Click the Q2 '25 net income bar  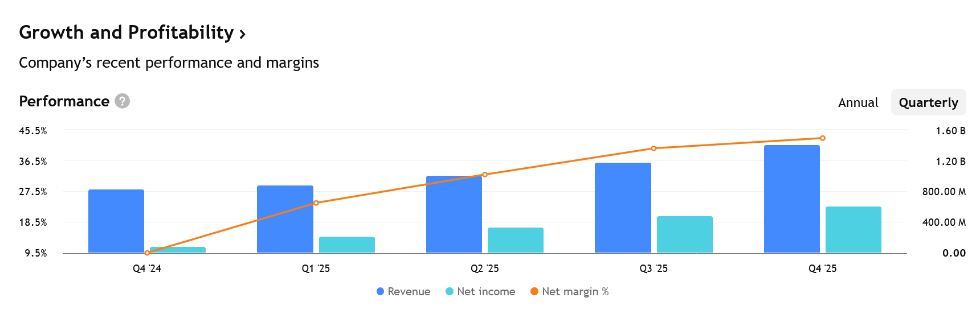pyautogui.click(x=515, y=240)
